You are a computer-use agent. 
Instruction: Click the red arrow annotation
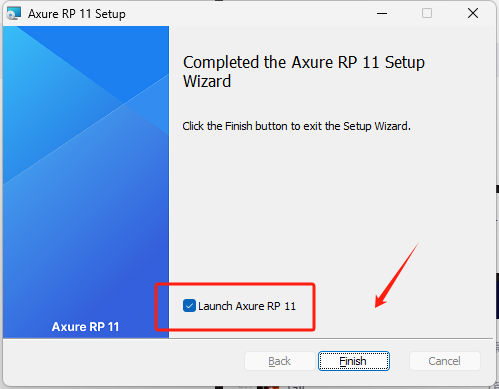tap(397, 275)
